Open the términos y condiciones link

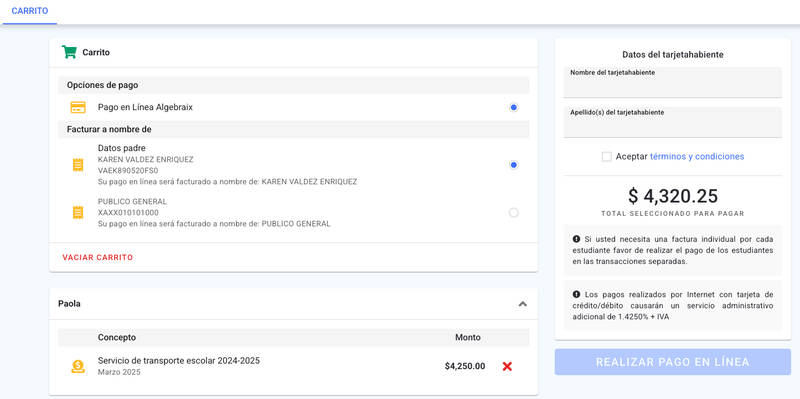[697, 157]
